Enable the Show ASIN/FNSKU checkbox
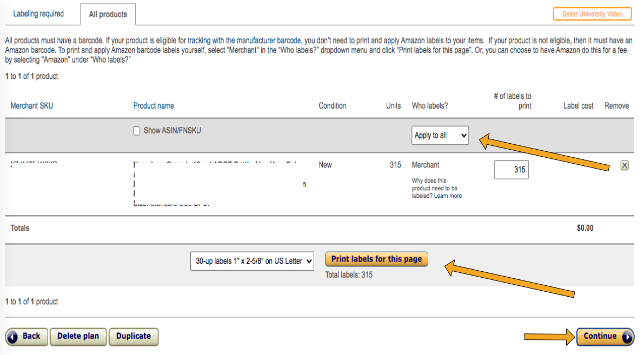Image resolution: width=644 pixels, height=355 pixels. pyautogui.click(x=137, y=131)
